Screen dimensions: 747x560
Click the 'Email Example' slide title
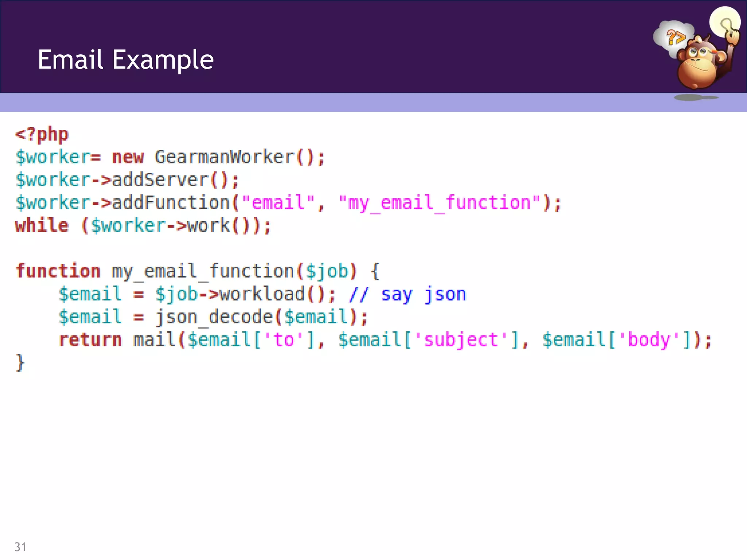click(126, 59)
